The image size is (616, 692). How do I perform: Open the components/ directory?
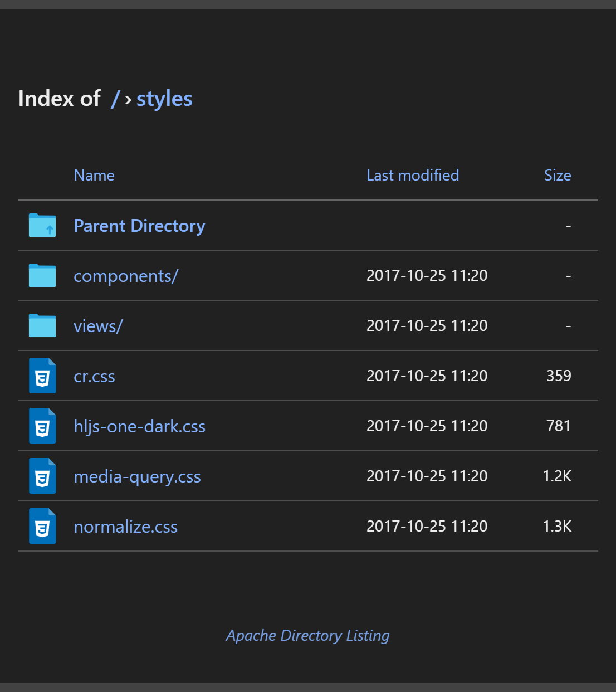pos(126,275)
